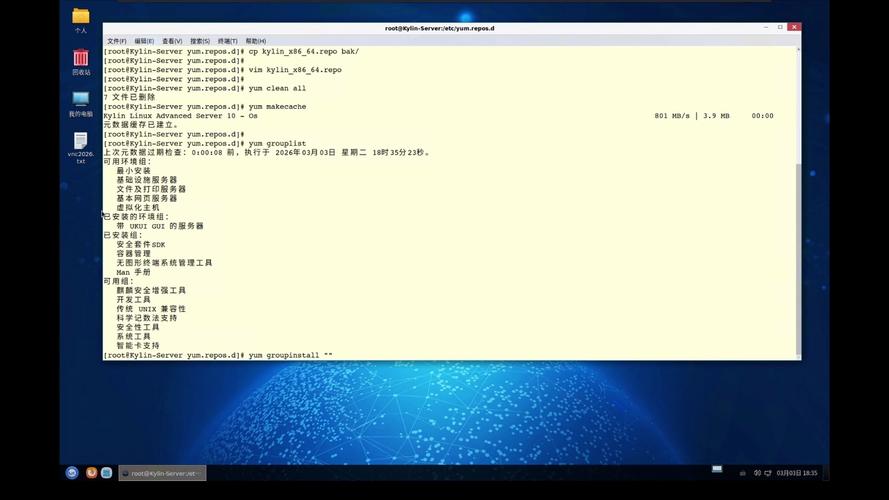Click the yum groupinstall command line
The image size is (889, 500).
[x=218, y=355]
